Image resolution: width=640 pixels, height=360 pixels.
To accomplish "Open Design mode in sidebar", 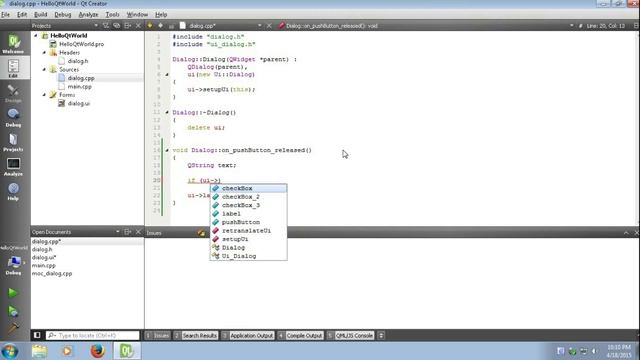I will tap(13, 93).
